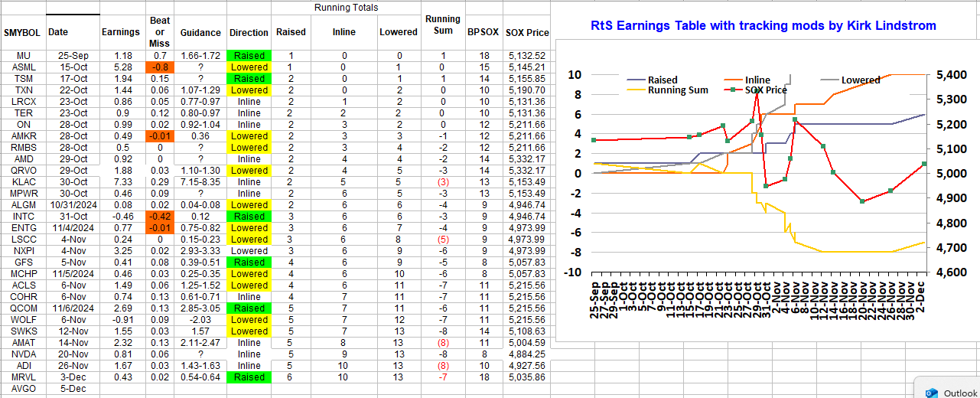Viewport: 980px width, 398px height.
Task: Click the Raised legend entry in chart
Action: point(662,80)
